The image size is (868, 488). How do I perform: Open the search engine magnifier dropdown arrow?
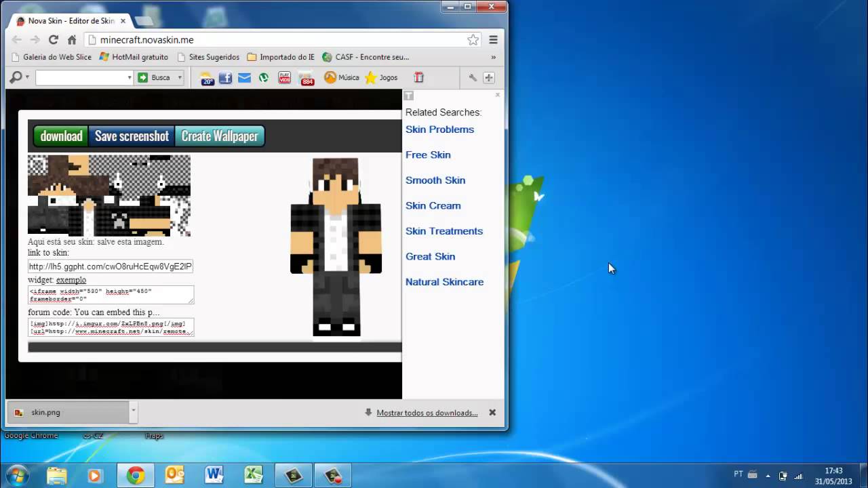pyautogui.click(x=27, y=78)
